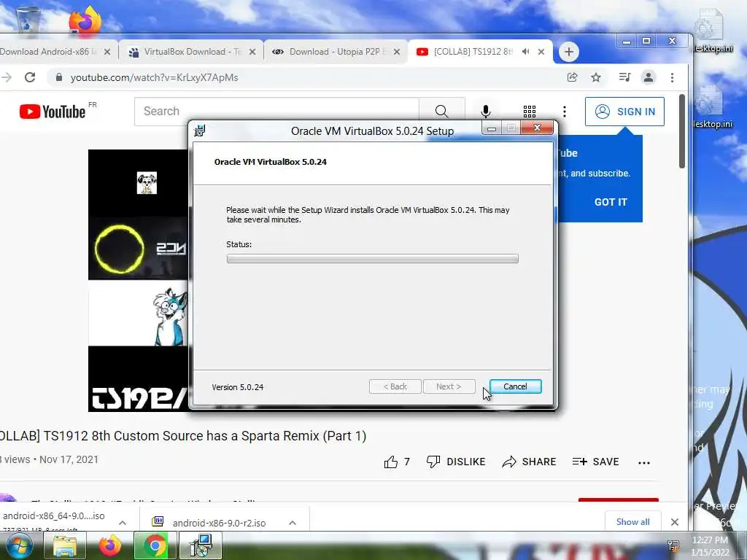Viewport: 747px width, 560px height.
Task: Reload the YouTube page
Action: [30, 77]
